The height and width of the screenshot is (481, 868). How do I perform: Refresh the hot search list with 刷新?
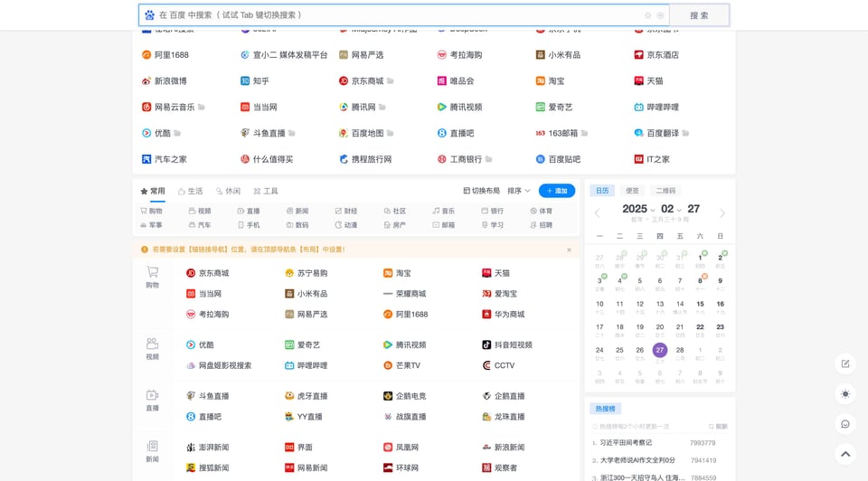718,426
